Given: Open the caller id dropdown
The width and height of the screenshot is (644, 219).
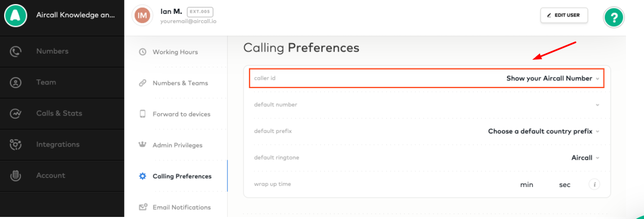Looking at the screenshot, I should (x=427, y=78).
